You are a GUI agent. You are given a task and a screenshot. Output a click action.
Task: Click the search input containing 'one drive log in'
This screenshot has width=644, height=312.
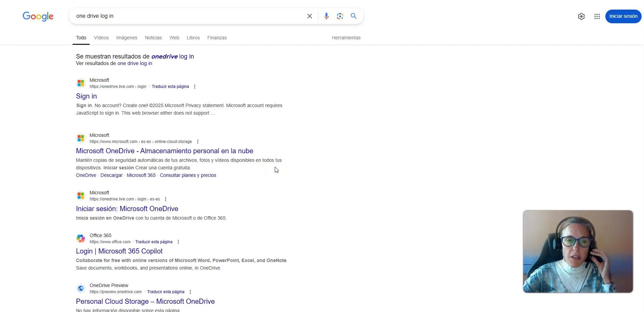coord(188,16)
